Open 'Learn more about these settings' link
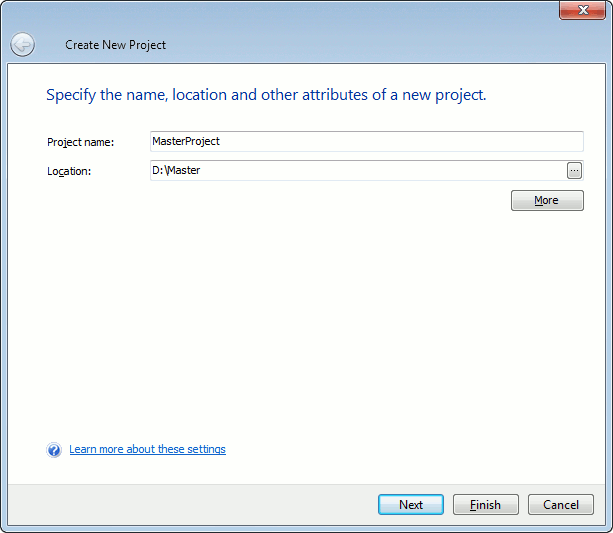This screenshot has height=533, width=613. (x=147, y=449)
